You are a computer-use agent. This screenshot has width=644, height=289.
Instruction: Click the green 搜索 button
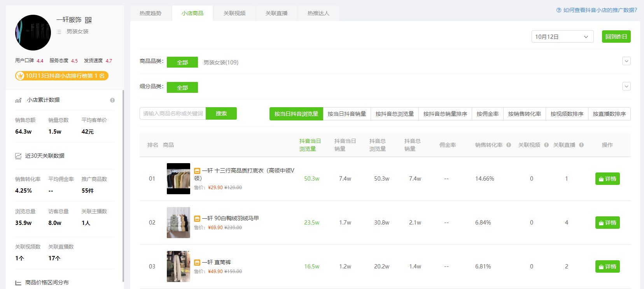coord(221,113)
